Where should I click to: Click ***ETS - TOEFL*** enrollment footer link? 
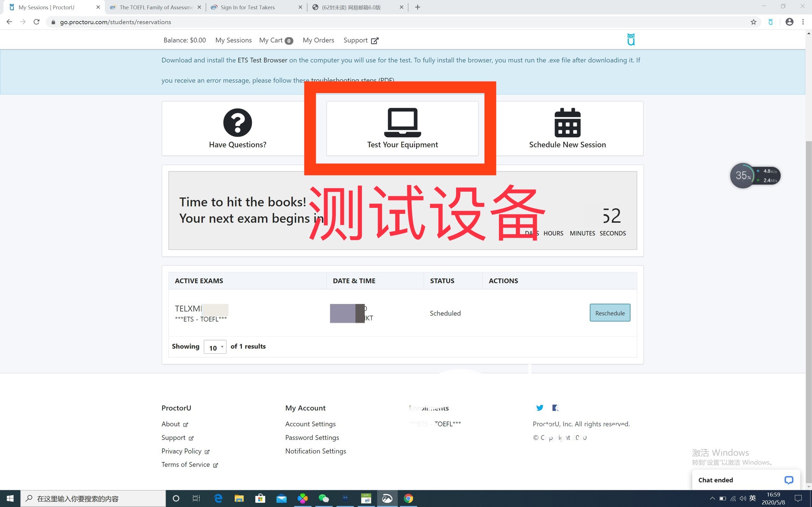435,424
